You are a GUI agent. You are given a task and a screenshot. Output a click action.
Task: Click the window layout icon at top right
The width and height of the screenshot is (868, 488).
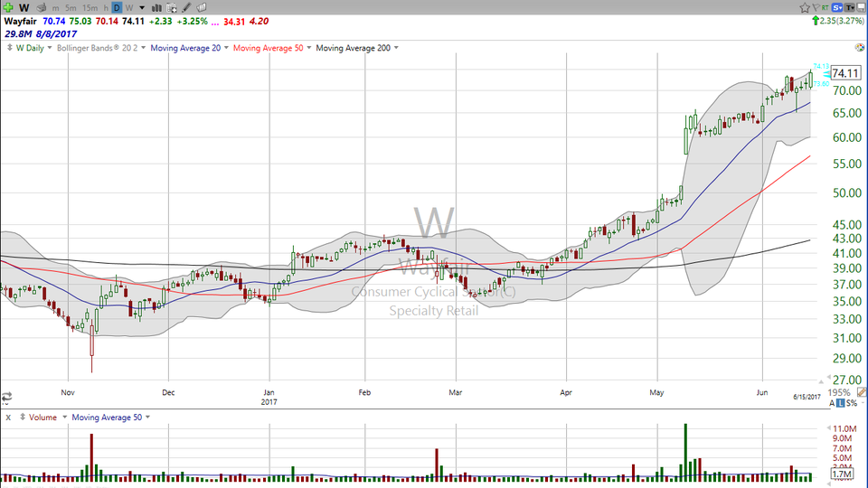(x=862, y=7)
